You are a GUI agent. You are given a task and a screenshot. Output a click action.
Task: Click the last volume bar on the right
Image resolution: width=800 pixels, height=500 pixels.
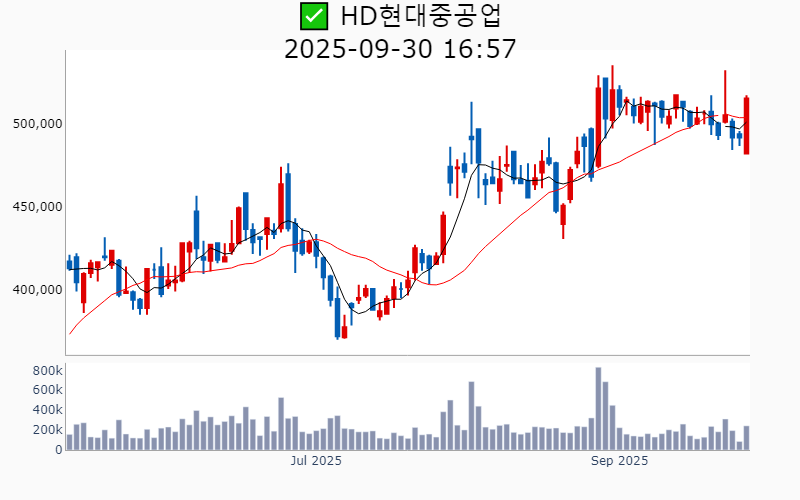tap(746, 438)
